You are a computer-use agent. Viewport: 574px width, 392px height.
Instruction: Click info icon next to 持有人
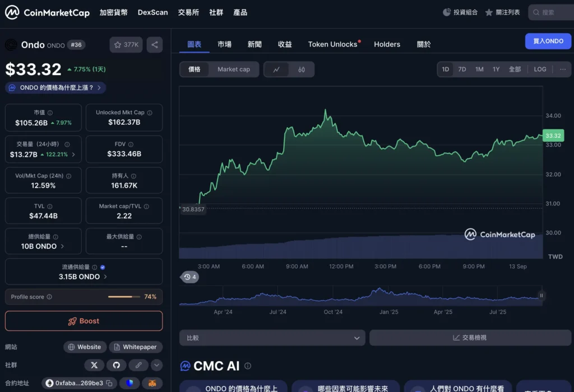pyautogui.click(x=133, y=176)
